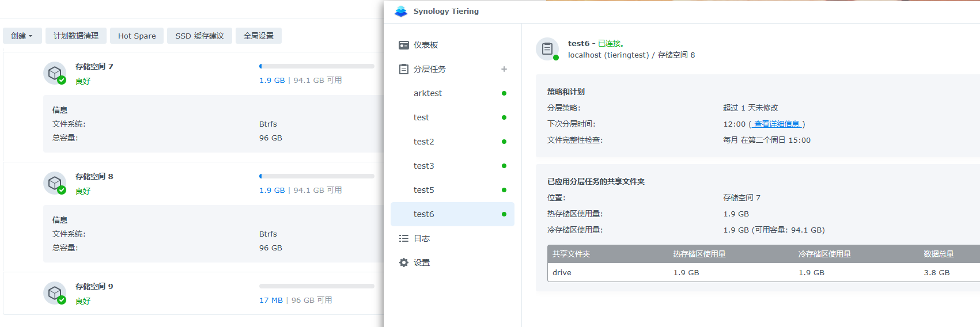Click the 存储空间 7 volume icon
The image size is (980, 327).
point(55,73)
